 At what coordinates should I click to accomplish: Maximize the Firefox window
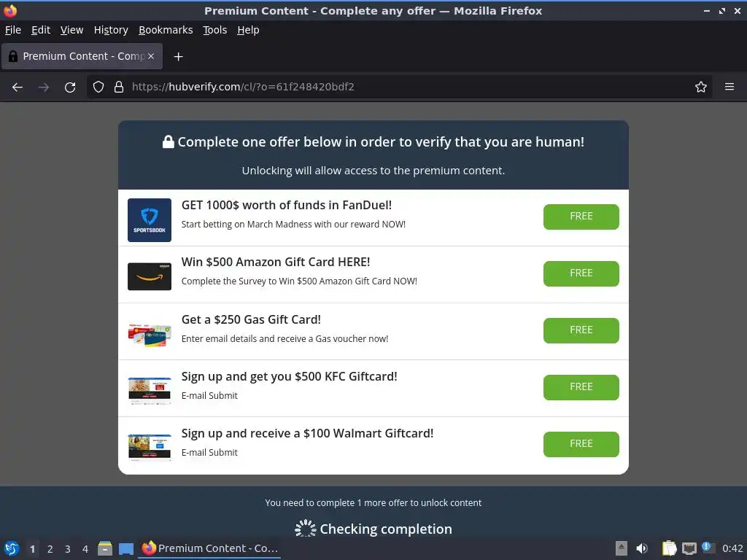pos(722,10)
